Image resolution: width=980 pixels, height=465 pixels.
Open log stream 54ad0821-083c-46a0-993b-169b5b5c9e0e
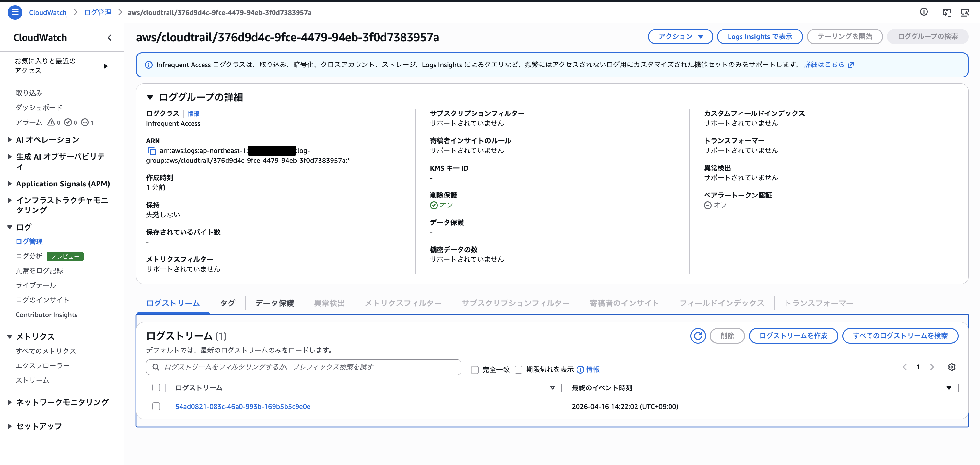coord(243,406)
